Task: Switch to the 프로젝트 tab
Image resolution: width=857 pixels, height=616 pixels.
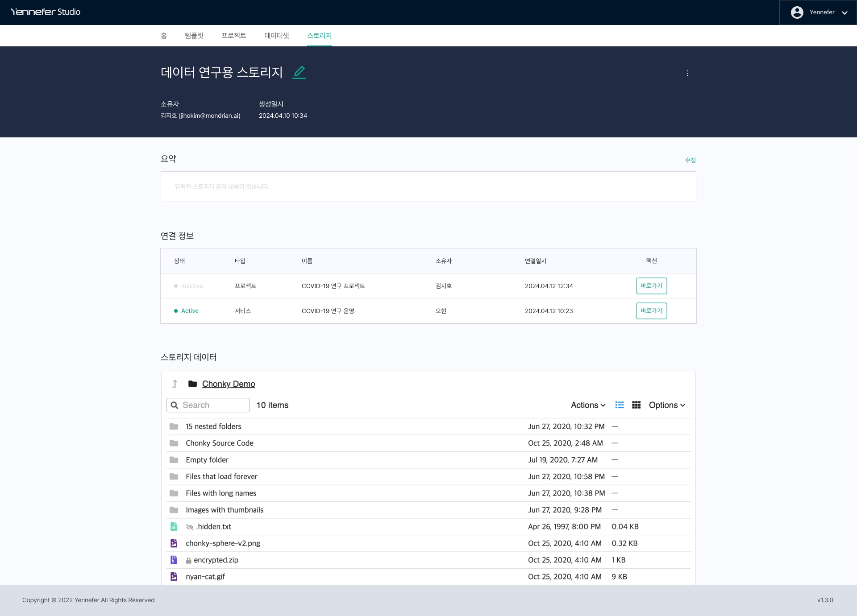Action: pyautogui.click(x=233, y=36)
